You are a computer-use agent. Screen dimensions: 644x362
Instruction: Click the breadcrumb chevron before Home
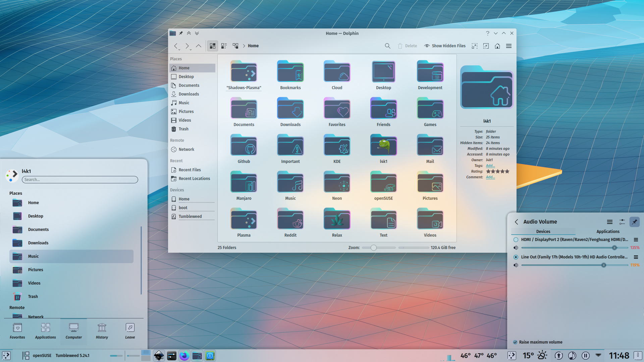coord(244,46)
